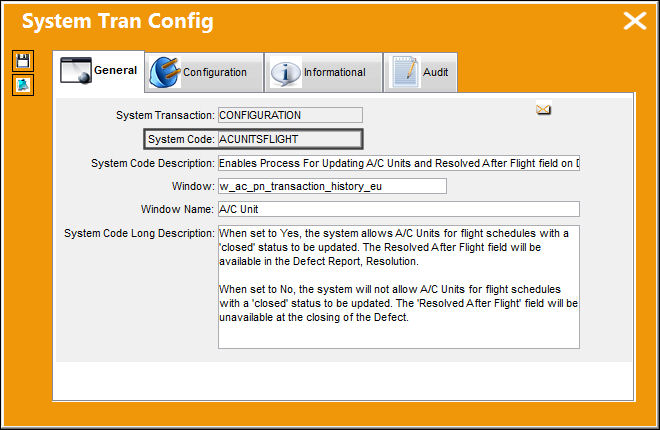Viewport: 660px width, 430px height.
Task: Click the Configuration tab plug icon
Action: [165, 72]
